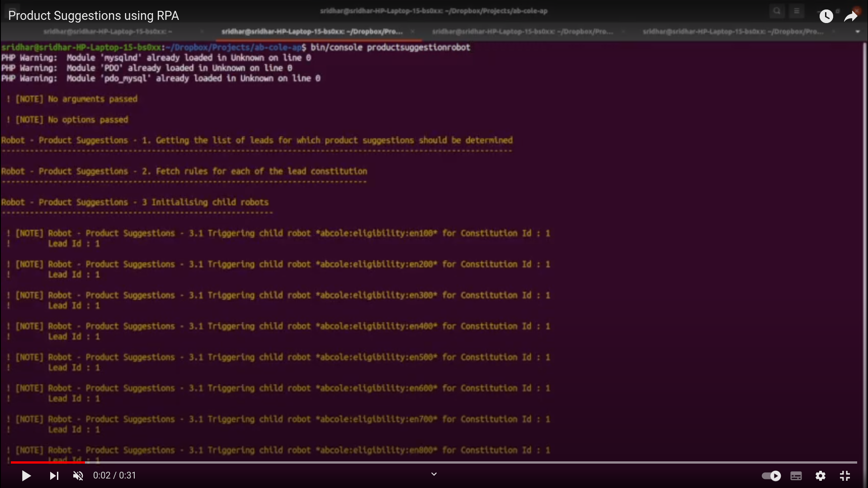
Task: Select the third terminal tab
Action: (522, 32)
